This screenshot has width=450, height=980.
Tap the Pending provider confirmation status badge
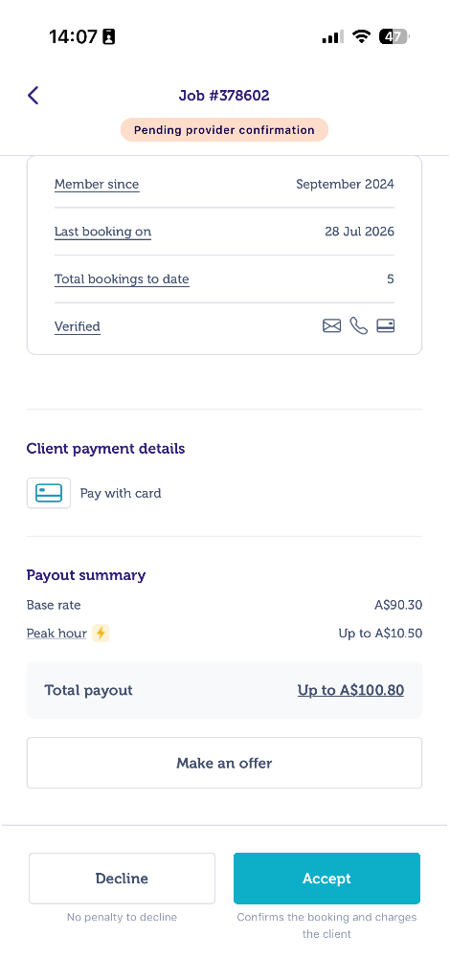tap(224, 130)
